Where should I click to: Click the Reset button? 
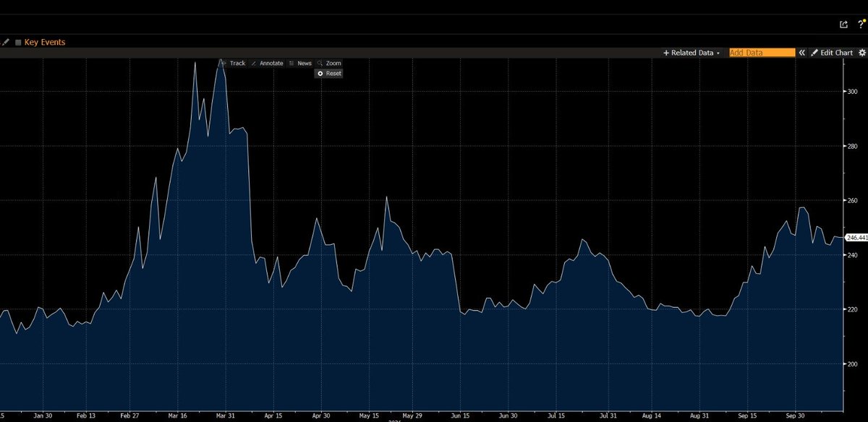point(329,74)
